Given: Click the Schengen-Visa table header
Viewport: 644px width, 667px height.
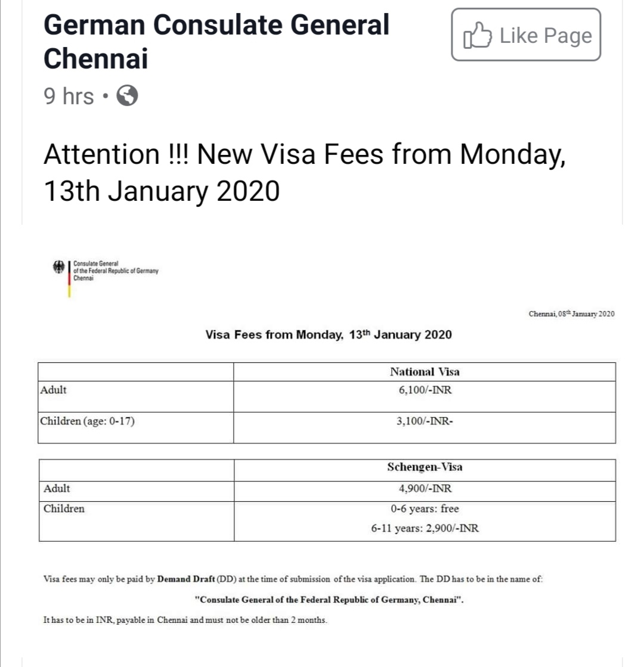Looking at the screenshot, I should click(x=425, y=467).
